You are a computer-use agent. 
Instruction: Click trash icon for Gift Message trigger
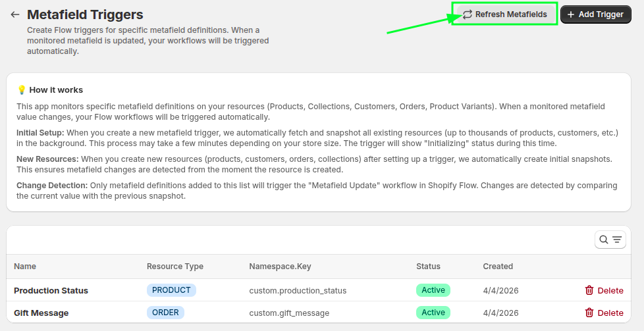(589, 313)
